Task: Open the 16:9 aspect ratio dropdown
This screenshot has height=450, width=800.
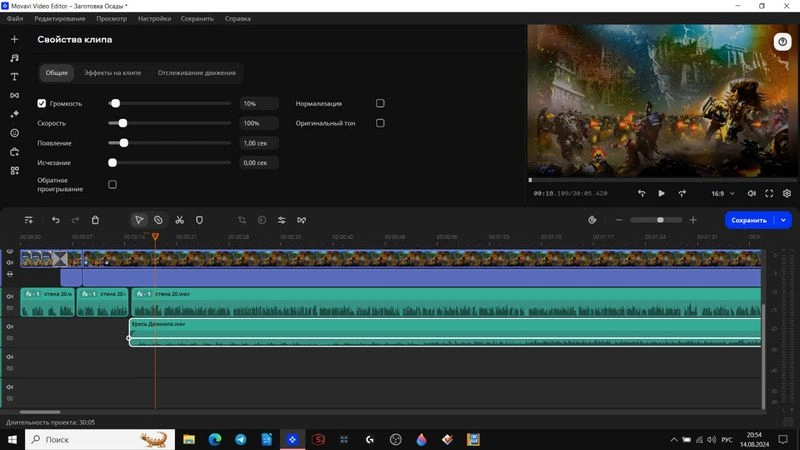Action: tap(723, 193)
